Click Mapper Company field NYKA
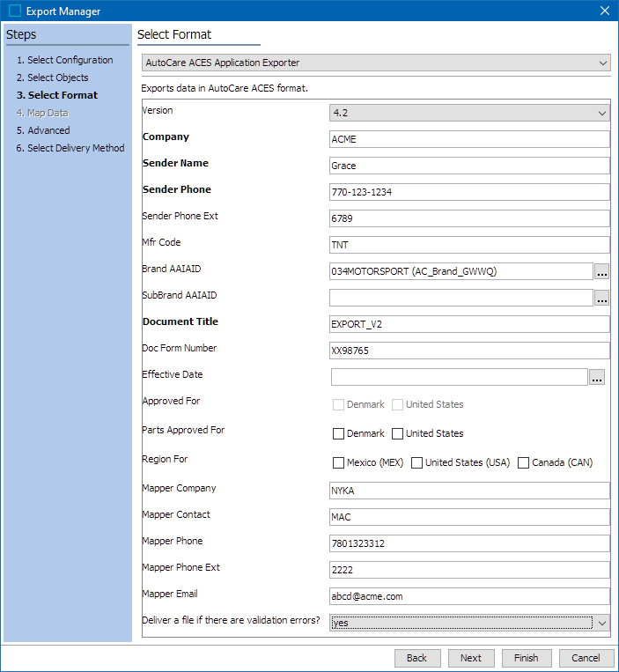 tap(469, 491)
